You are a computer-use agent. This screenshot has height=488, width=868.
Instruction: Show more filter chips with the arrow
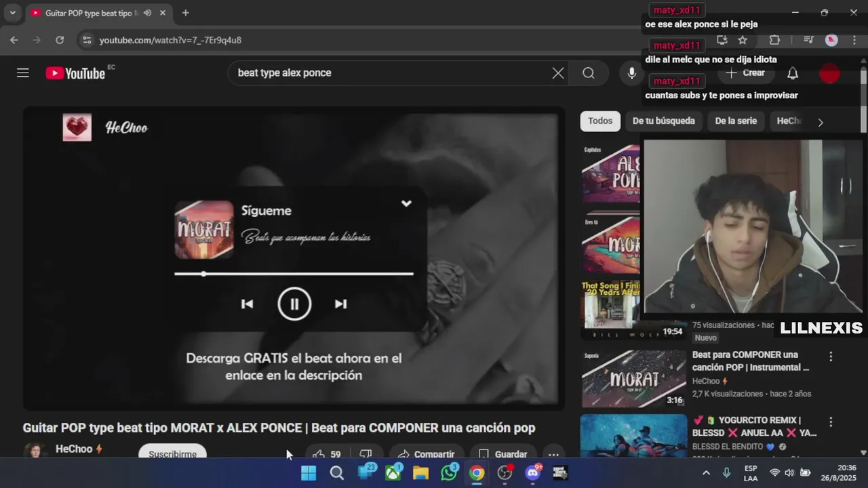point(820,122)
